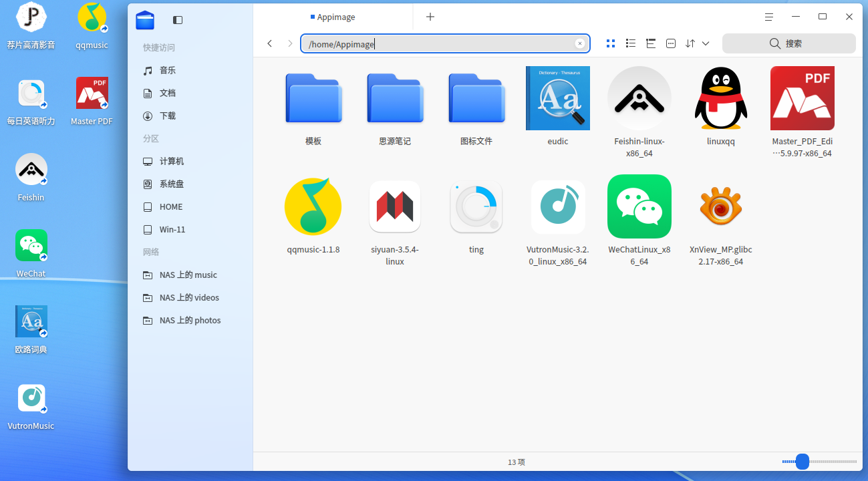Toggle the sidebar panel button
This screenshot has width=868, height=481.
coord(178,20)
